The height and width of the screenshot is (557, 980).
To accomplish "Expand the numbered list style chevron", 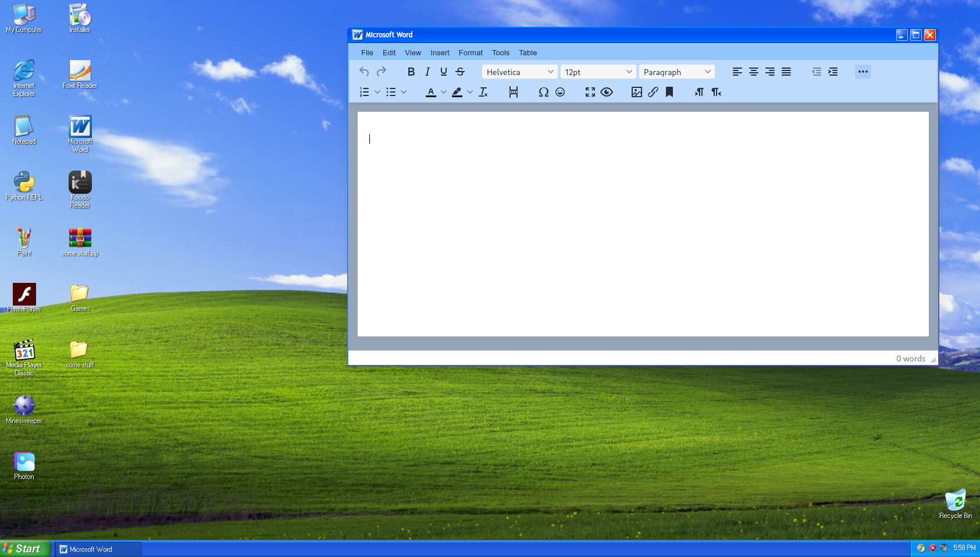I will tap(377, 92).
